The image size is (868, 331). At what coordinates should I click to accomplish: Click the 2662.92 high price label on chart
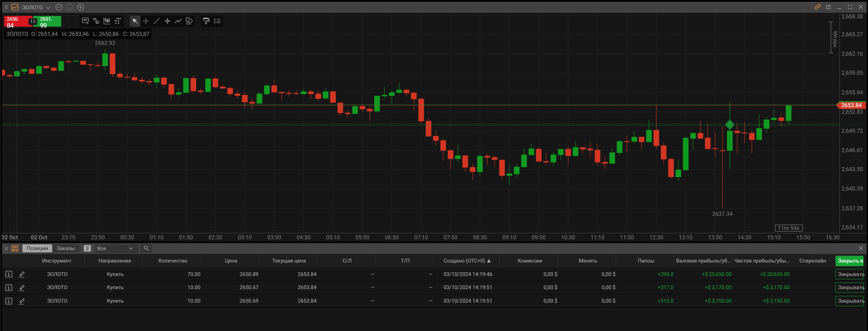[105, 43]
